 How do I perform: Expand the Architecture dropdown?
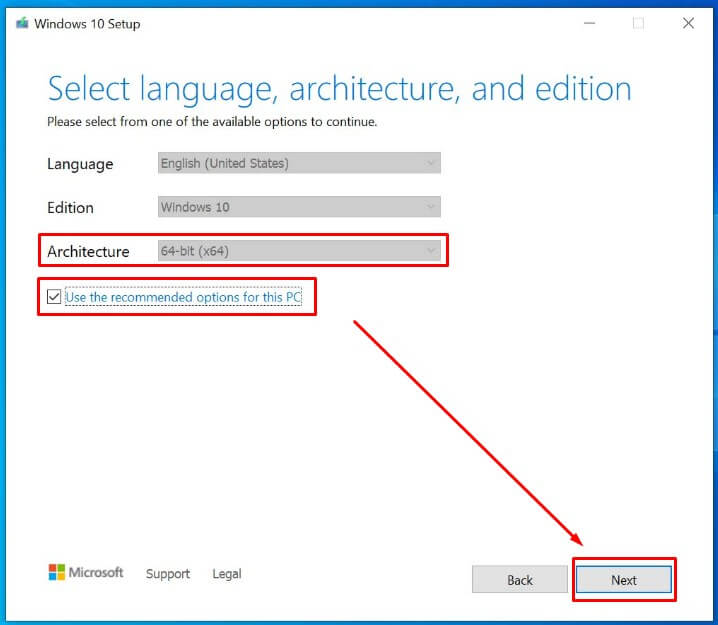tap(299, 251)
